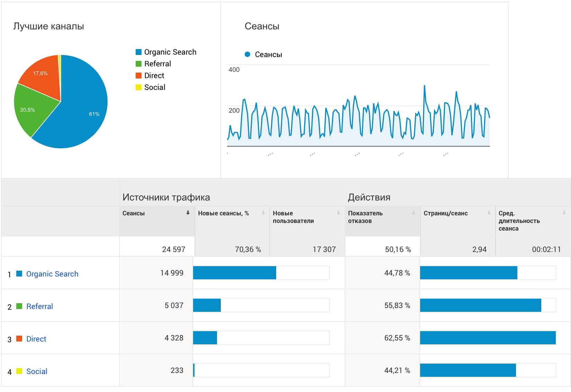
Task: Sort by Показатель отказов column arrow
Action: 413,213
